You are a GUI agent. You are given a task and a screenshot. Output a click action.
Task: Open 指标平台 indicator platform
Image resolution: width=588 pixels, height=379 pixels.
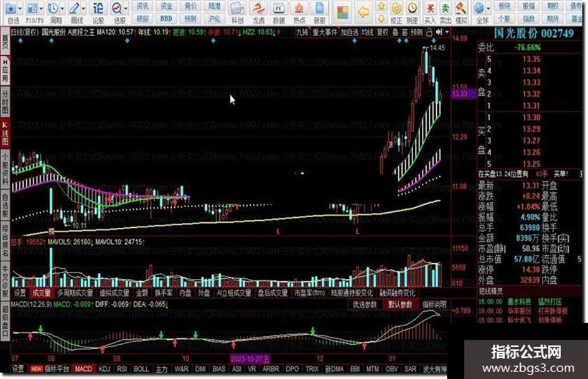(x=57, y=369)
